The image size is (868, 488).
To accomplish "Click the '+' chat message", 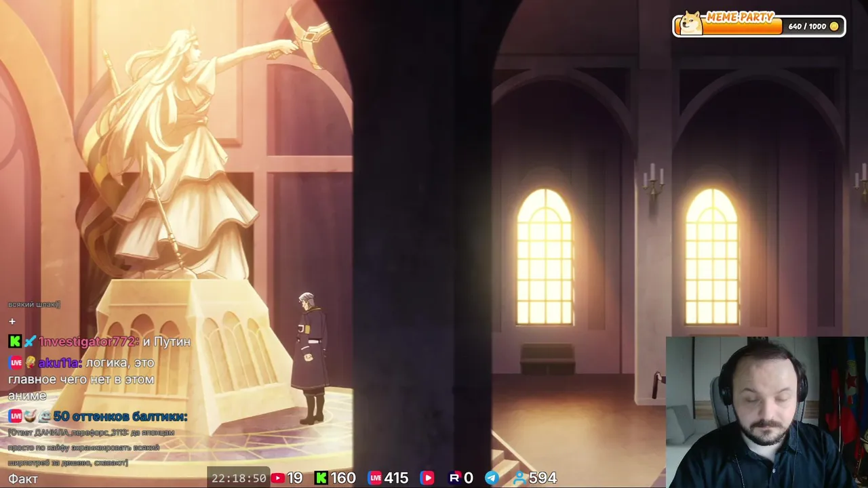I will [12, 321].
